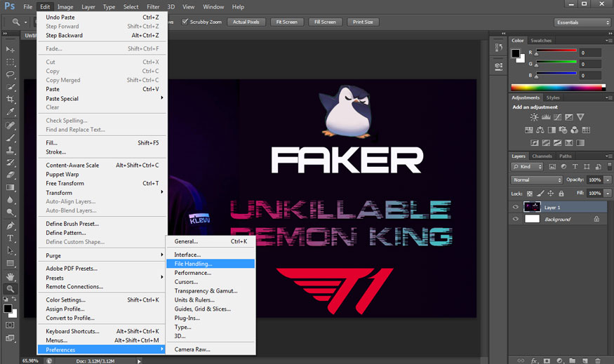
Task: Switch to the Channels tab
Action: coord(542,156)
